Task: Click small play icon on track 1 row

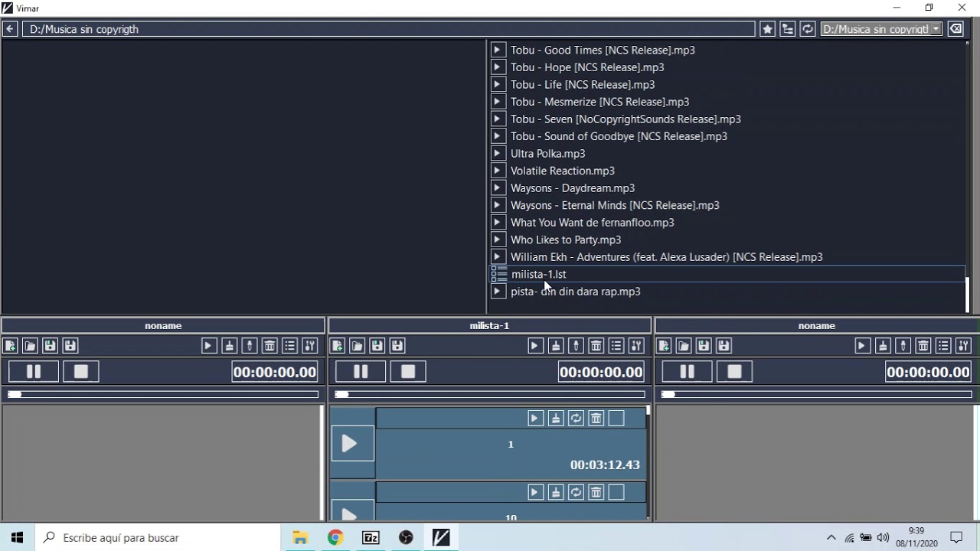Action: coord(535,418)
